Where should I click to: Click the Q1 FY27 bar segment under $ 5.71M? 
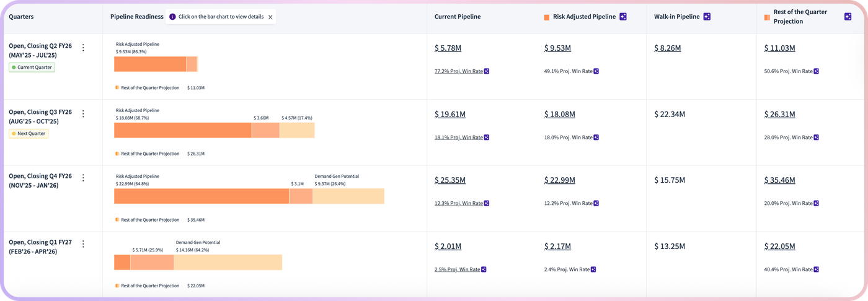pyautogui.click(x=152, y=262)
